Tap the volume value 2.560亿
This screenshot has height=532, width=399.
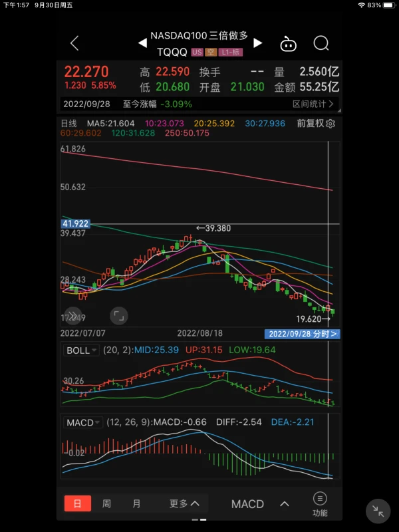(319, 72)
